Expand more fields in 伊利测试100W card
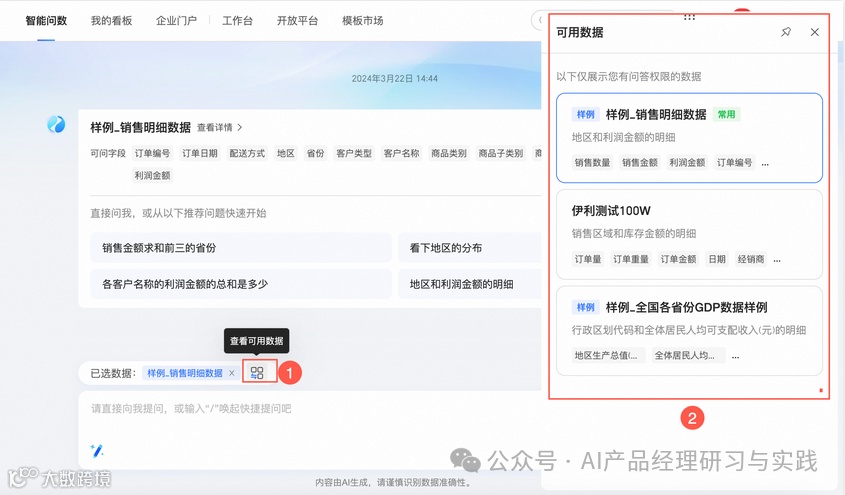Viewport: 845px width, 495px height. coord(777,260)
